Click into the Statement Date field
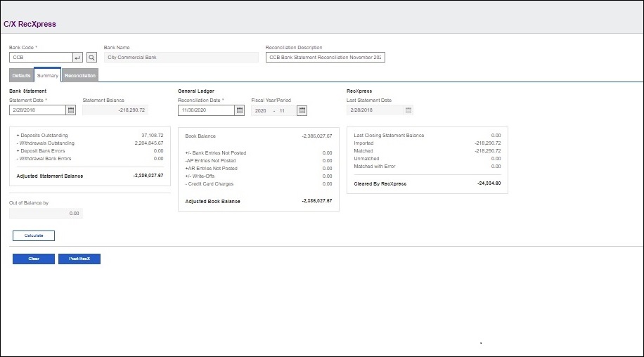The height and width of the screenshot is (357, 644). click(37, 110)
